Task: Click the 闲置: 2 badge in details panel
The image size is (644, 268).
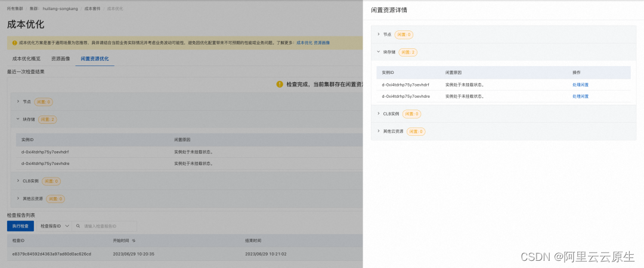Action: pyautogui.click(x=408, y=52)
